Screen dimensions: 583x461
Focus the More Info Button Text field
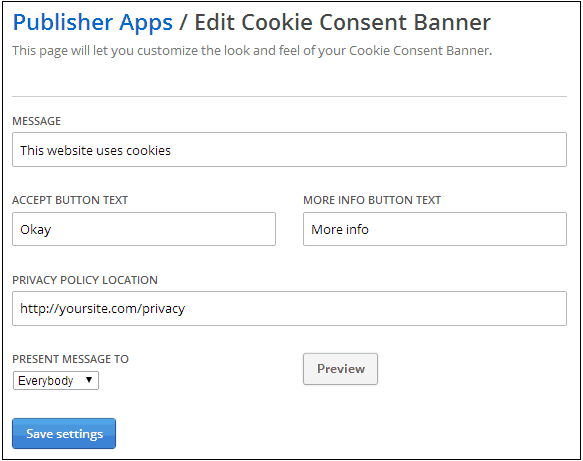pyautogui.click(x=435, y=229)
